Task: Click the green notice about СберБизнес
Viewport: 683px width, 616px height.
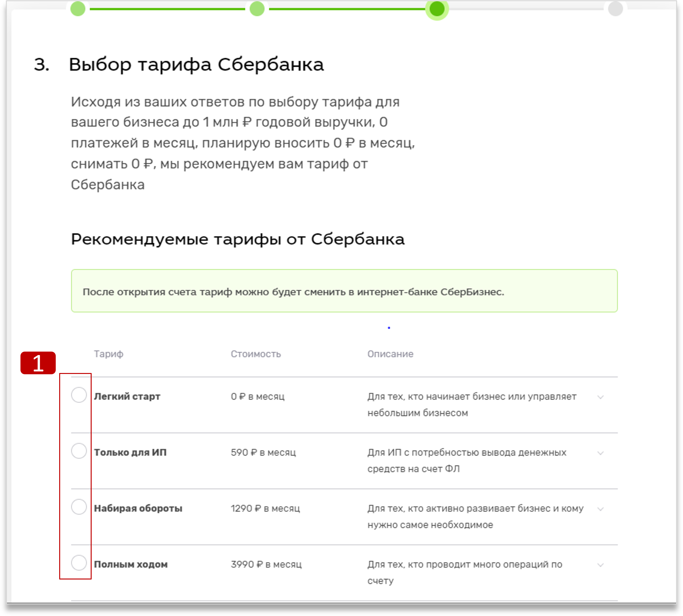Action: [x=344, y=291]
